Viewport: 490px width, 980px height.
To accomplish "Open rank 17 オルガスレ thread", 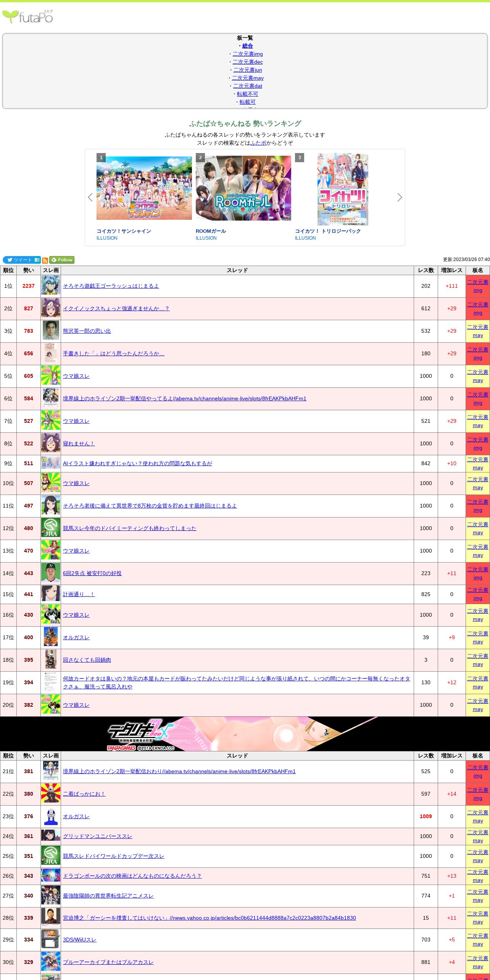I will [76, 637].
